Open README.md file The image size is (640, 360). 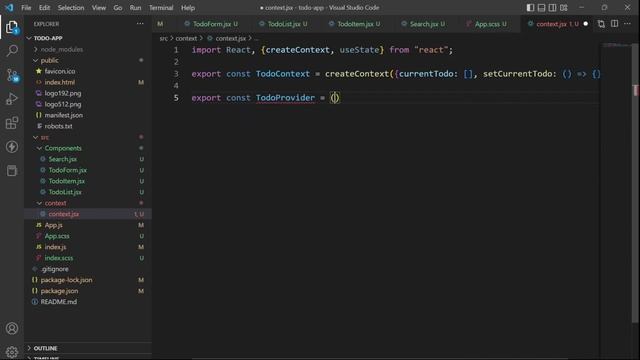[x=58, y=302]
